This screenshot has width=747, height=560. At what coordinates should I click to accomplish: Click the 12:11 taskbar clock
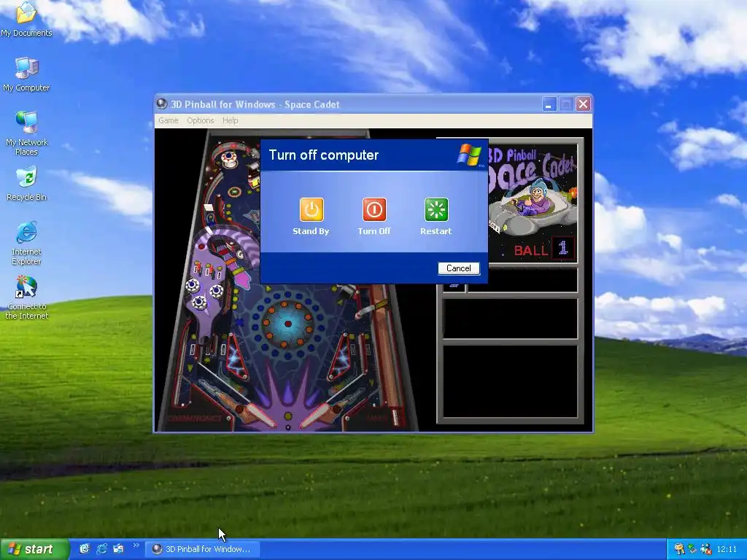point(727,549)
